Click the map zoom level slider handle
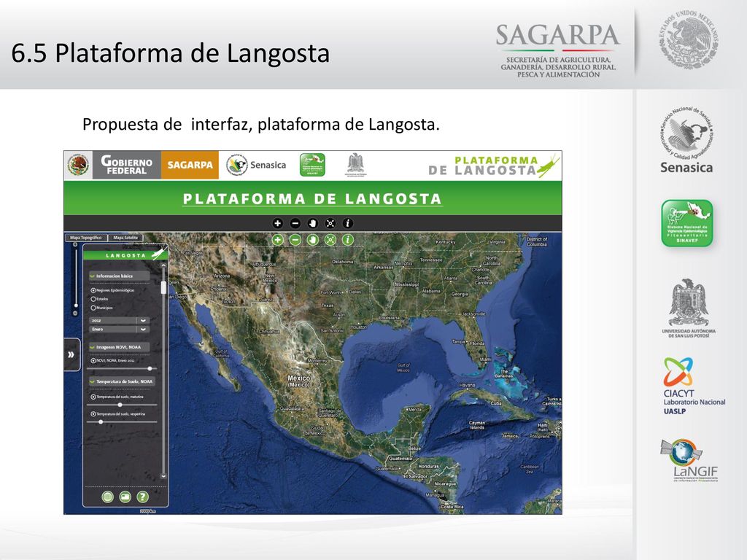Screen dimensions: 747x560 point(75,306)
